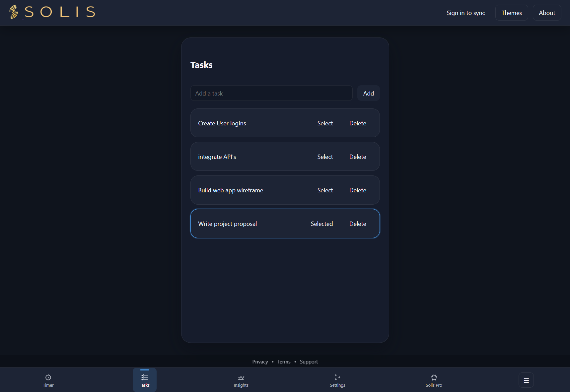The image size is (570, 392).
Task: Click the Solis spiral logo icon
Action: click(x=13, y=12)
